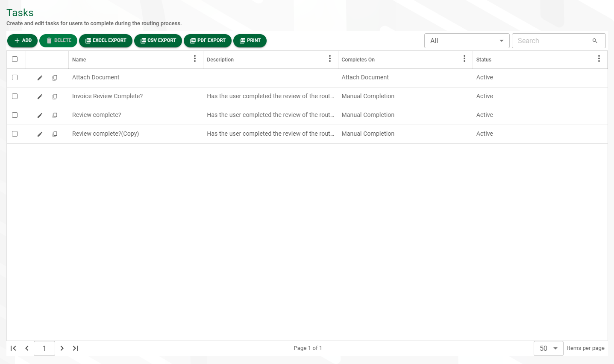Open the Completes On column options menu
The width and height of the screenshot is (614, 364).
(464, 59)
